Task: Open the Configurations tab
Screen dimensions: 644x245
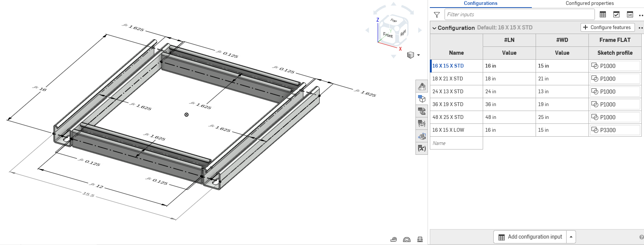Action: pos(480,3)
